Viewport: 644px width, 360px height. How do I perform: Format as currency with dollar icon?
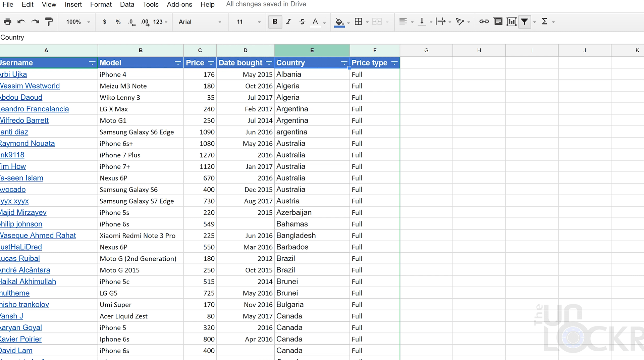(x=105, y=22)
